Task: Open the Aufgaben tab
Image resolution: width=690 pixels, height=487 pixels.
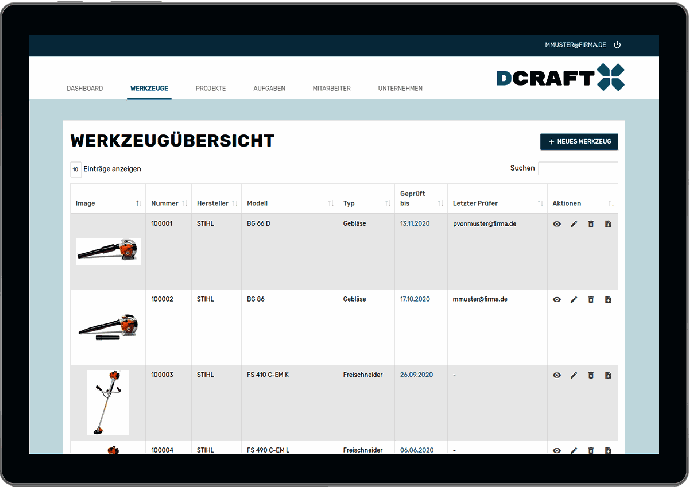Action: tap(269, 88)
